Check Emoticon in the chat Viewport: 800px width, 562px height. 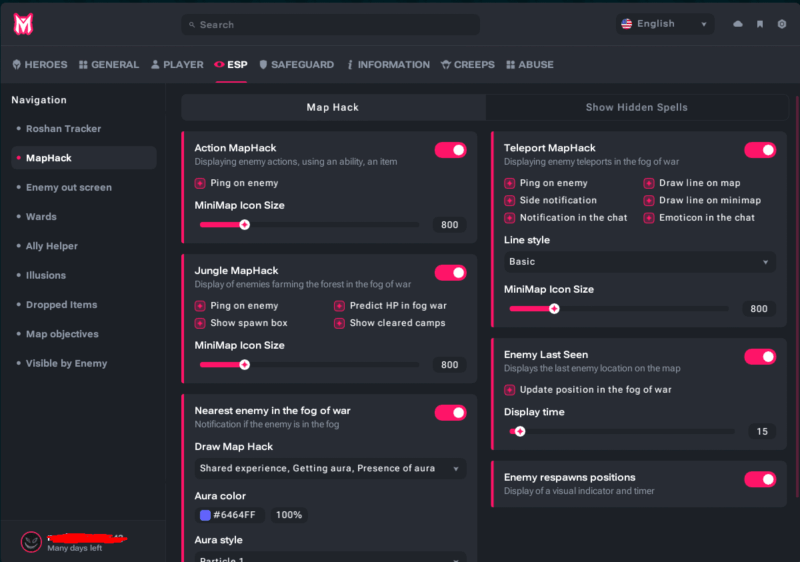pyautogui.click(x=649, y=218)
